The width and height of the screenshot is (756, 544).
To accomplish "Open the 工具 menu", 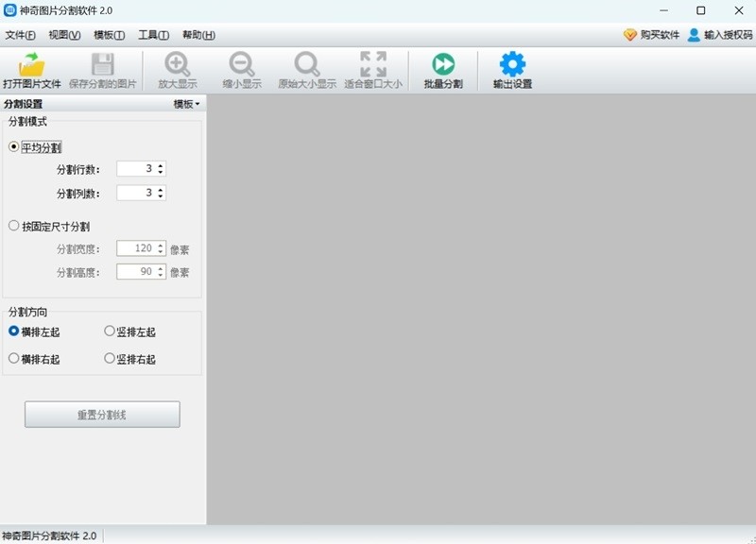I will (x=152, y=35).
